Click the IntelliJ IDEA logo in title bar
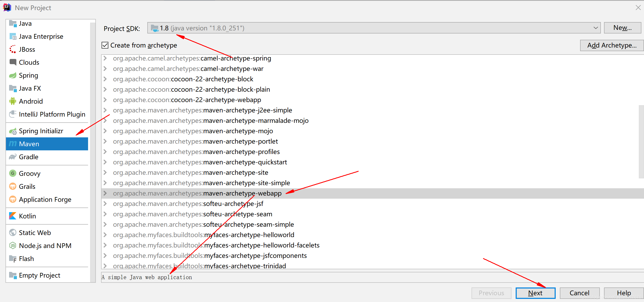The image size is (644, 302). click(x=7, y=8)
